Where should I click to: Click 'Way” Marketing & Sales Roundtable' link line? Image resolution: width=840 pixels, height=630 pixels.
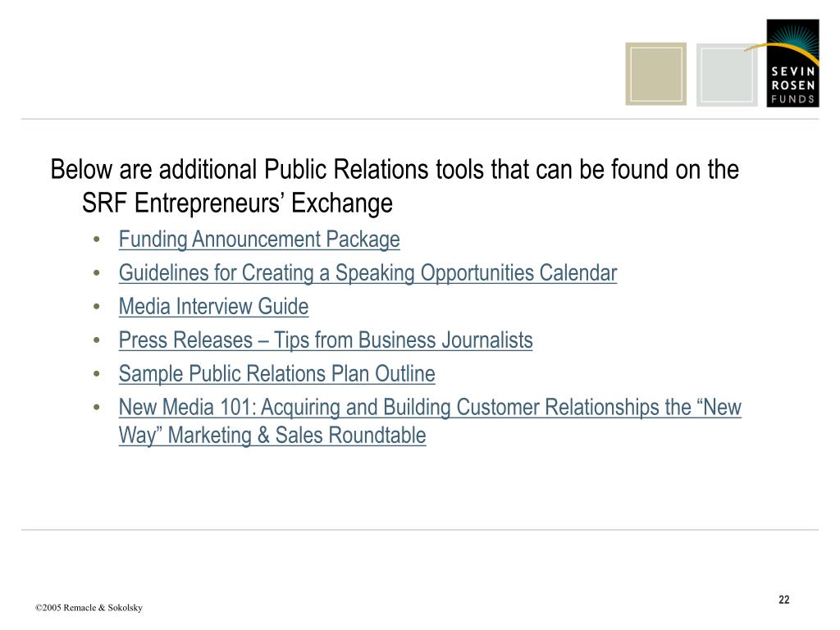tap(272, 435)
